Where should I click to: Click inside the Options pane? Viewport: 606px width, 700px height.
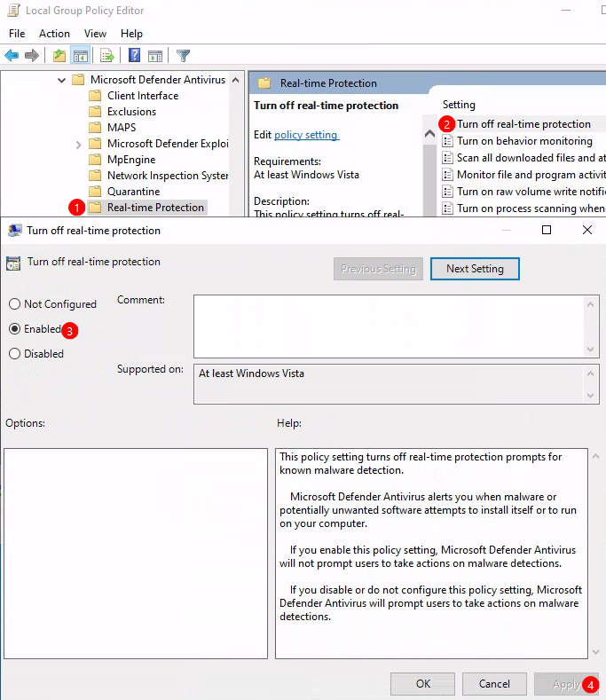tap(136, 554)
